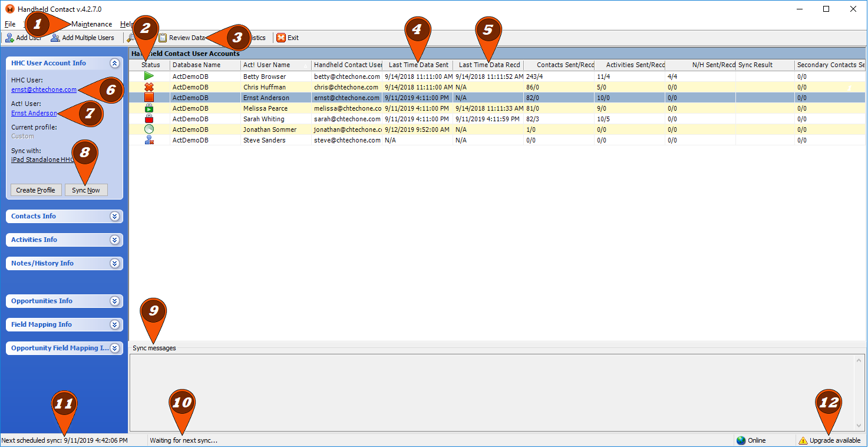Viewport: 868px width, 448px height.
Task: Select the Betty Browser user name cell
Action: 276,77
